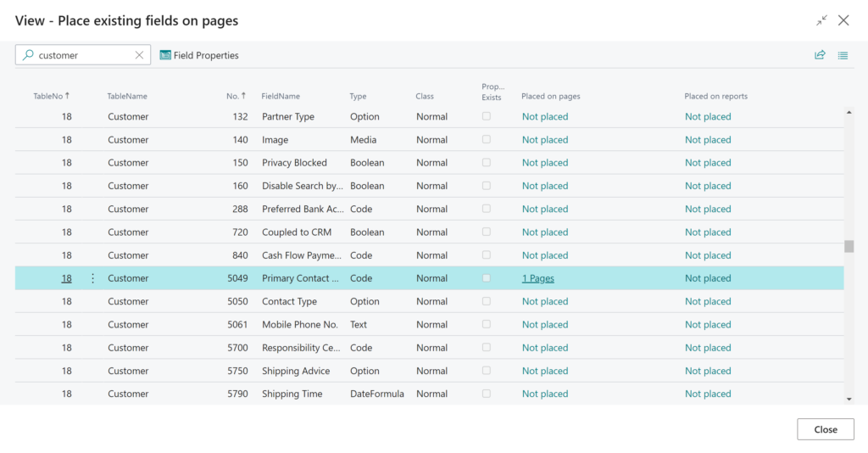The height and width of the screenshot is (453, 868).
Task: Tick Prop Exists checkbox for Partner Type
Action: (486, 116)
